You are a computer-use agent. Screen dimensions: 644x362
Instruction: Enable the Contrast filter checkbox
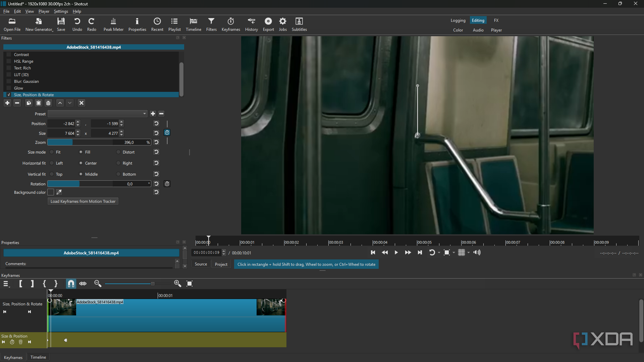(x=9, y=54)
